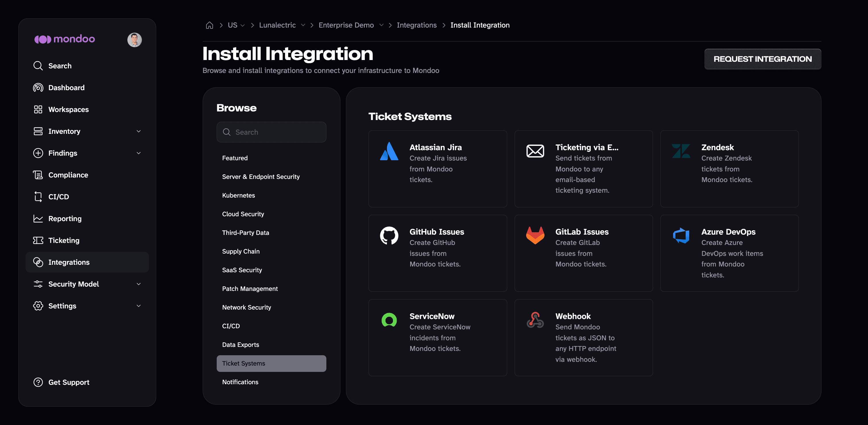Click the US breadcrumb link
The height and width of the screenshot is (425, 868).
pos(232,25)
